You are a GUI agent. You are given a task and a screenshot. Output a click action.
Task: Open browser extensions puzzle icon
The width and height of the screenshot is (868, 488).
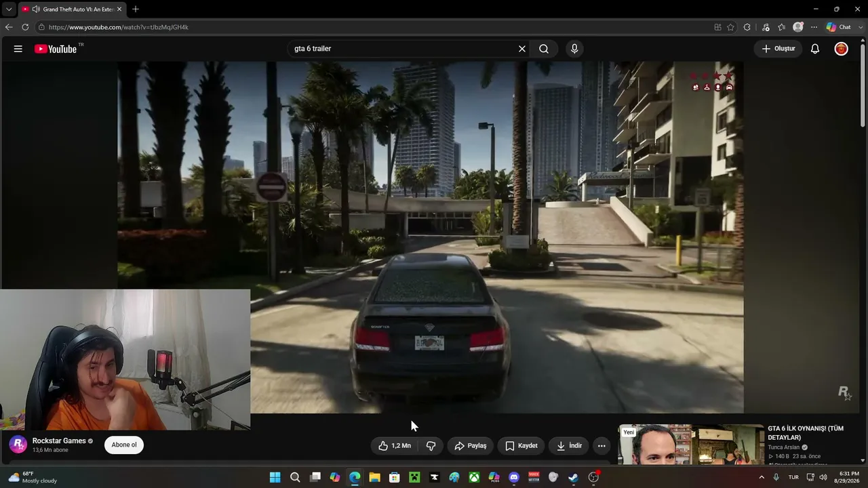747,27
